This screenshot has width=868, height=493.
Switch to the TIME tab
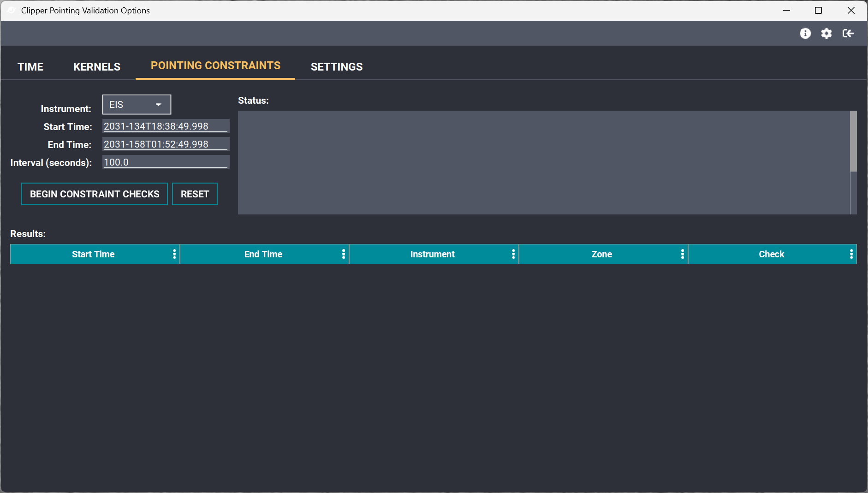(x=30, y=67)
